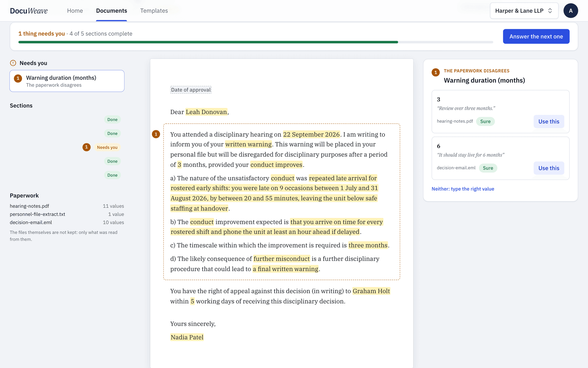Open the user avatar menu labeled A
This screenshot has height=368, width=588.
click(x=571, y=11)
